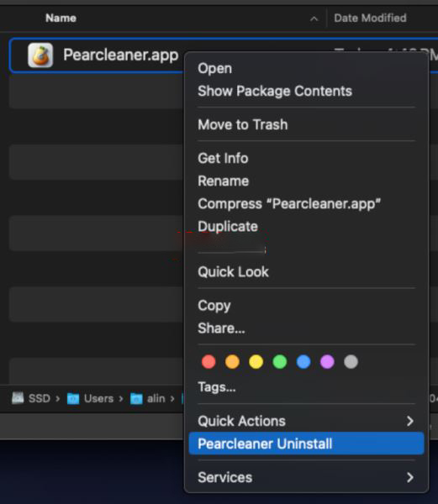Select the Pearcleaner.app file name
The image size is (438, 504).
click(120, 55)
